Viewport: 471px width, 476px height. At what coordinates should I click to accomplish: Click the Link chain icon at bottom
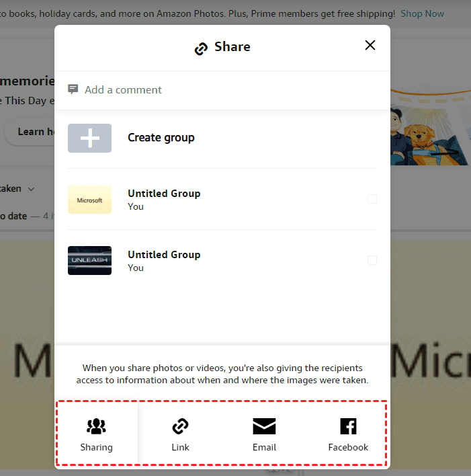(x=180, y=426)
